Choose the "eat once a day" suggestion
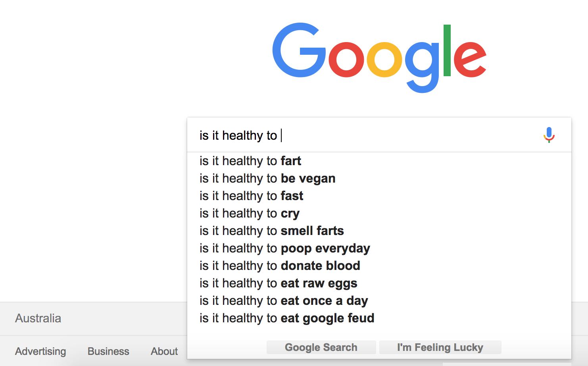Viewport: 588px width, 366px height. [x=284, y=301]
